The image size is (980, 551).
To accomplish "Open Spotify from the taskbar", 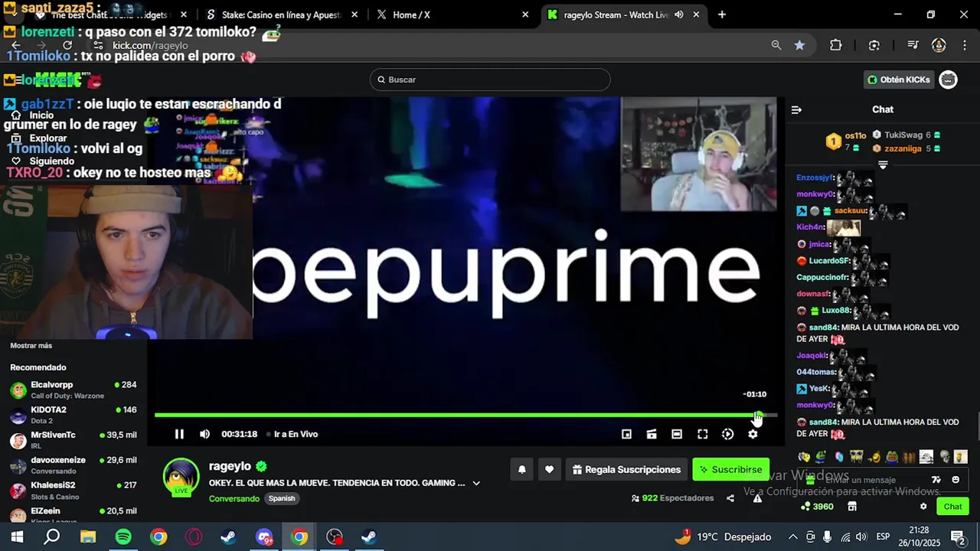I will coord(123,537).
